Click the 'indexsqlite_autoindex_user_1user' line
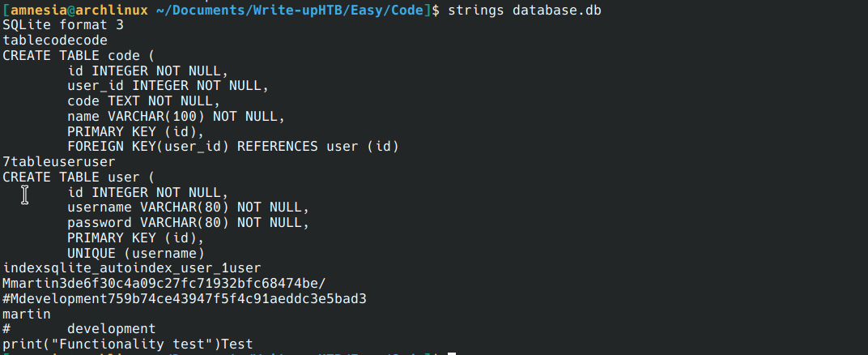 click(x=131, y=267)
